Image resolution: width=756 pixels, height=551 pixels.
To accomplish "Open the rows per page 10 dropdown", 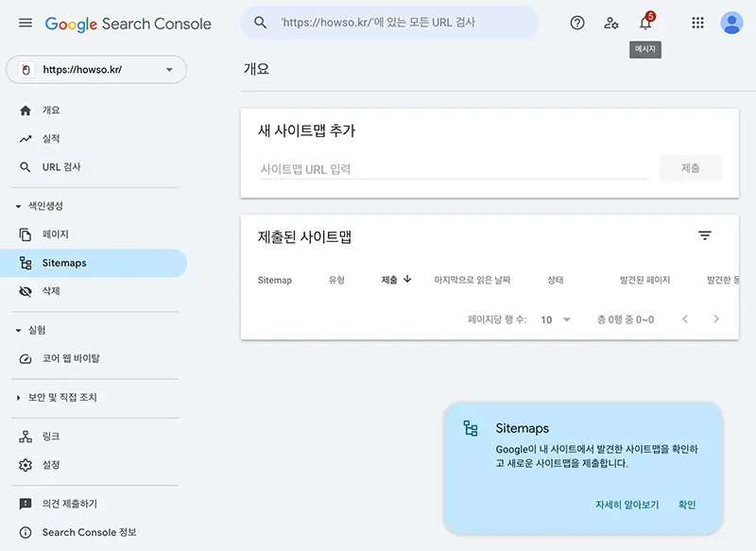I will (x=556, y=319).
